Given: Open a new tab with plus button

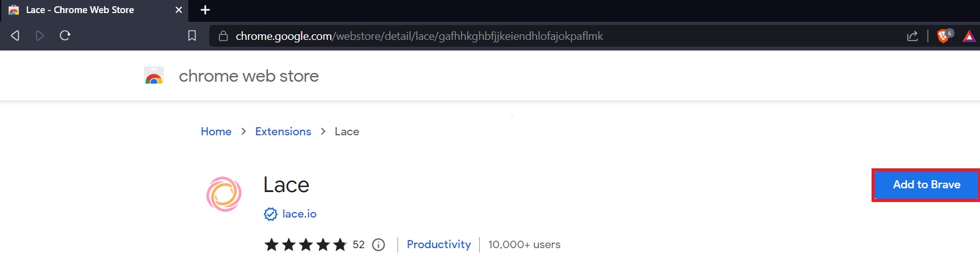Looking at the screenshot, I should point(205,10).
